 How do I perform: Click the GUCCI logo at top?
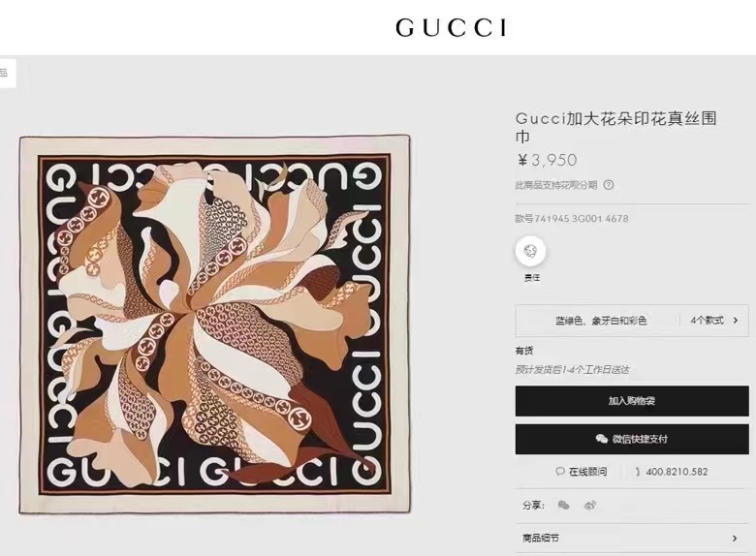[x=452, y=27]
